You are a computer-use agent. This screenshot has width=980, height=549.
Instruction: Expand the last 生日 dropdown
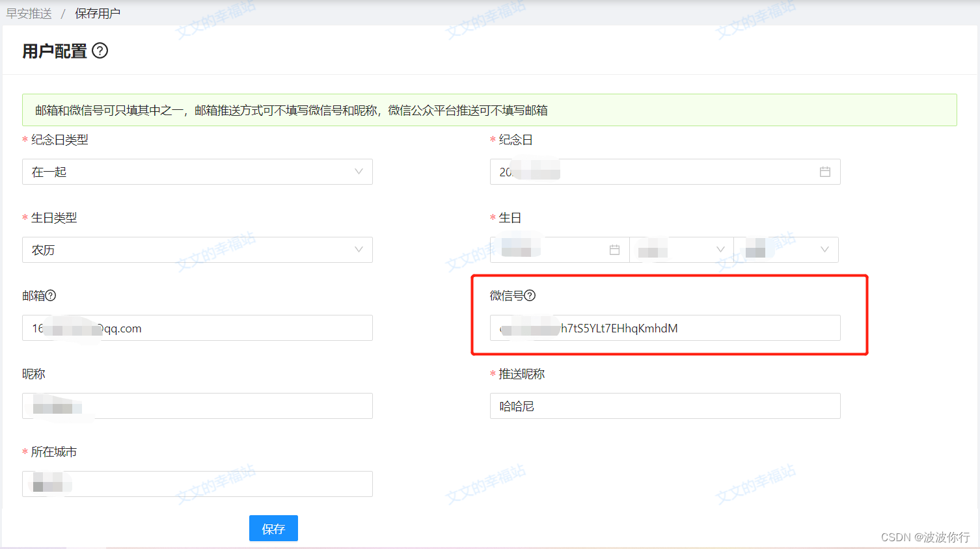pos(786,250)
